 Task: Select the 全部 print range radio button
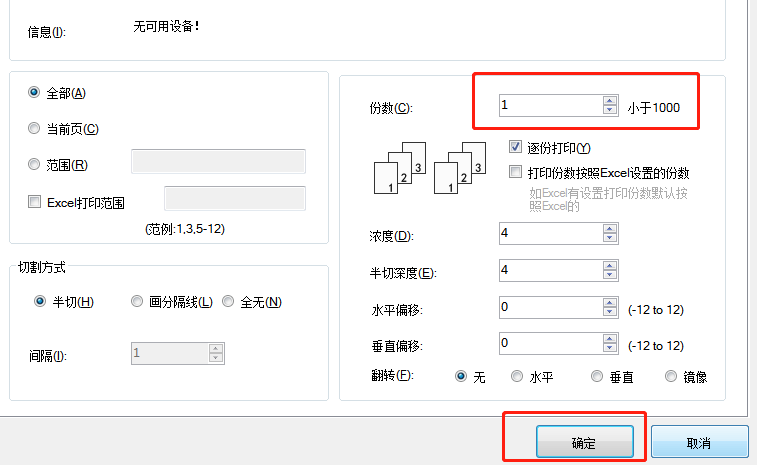36,92
